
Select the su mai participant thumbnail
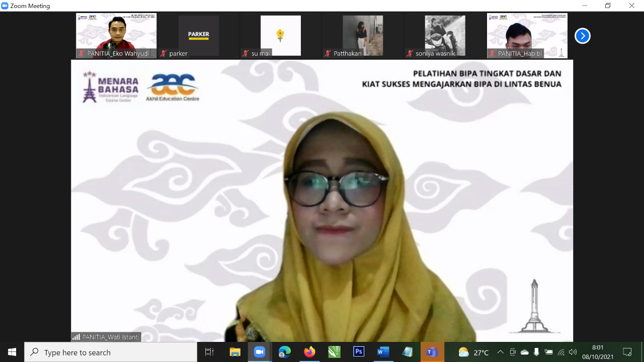281,36
